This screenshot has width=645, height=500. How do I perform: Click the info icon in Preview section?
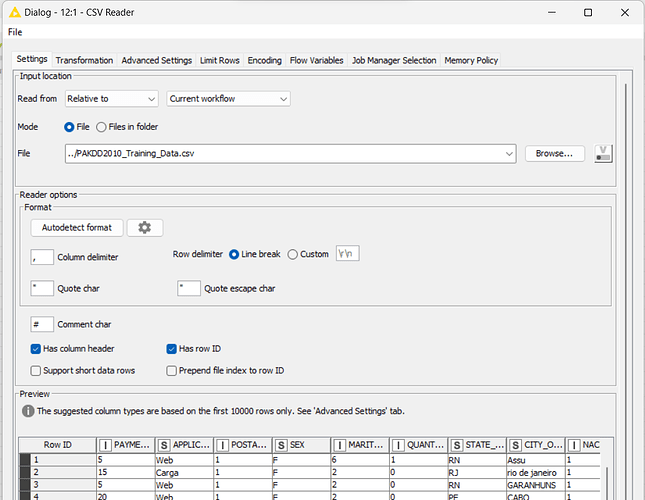click(x=28, y=411)
